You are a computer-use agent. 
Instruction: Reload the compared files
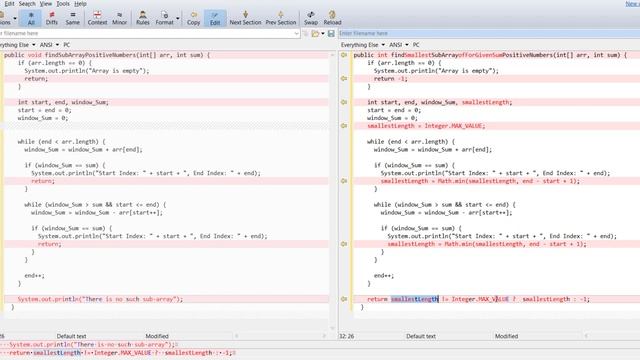click(332, 18)
